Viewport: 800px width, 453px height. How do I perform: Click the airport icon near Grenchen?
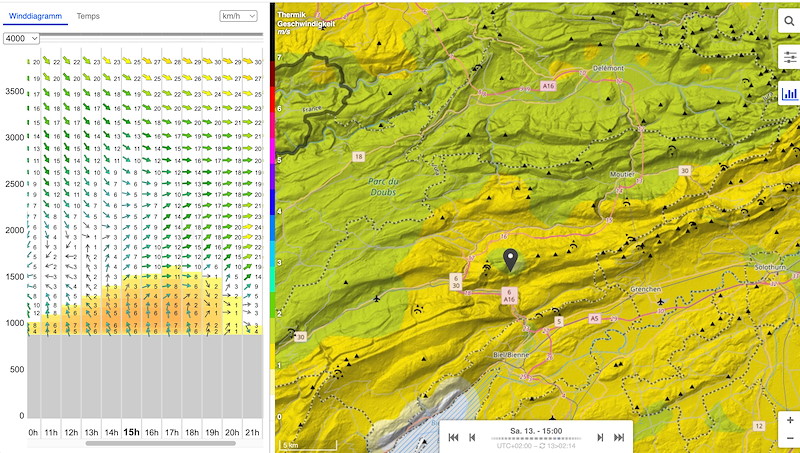pos(661,300)
